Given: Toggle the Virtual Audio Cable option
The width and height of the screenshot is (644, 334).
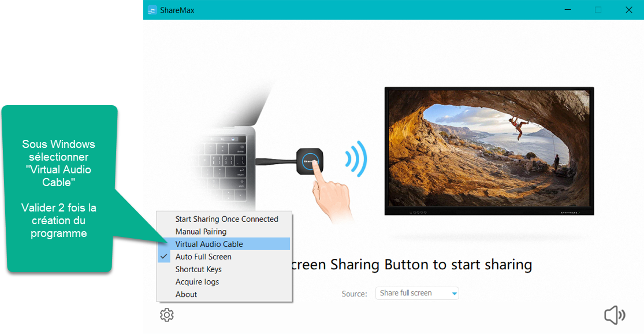Looking at the screenshot, I should [x=209, y=244].
